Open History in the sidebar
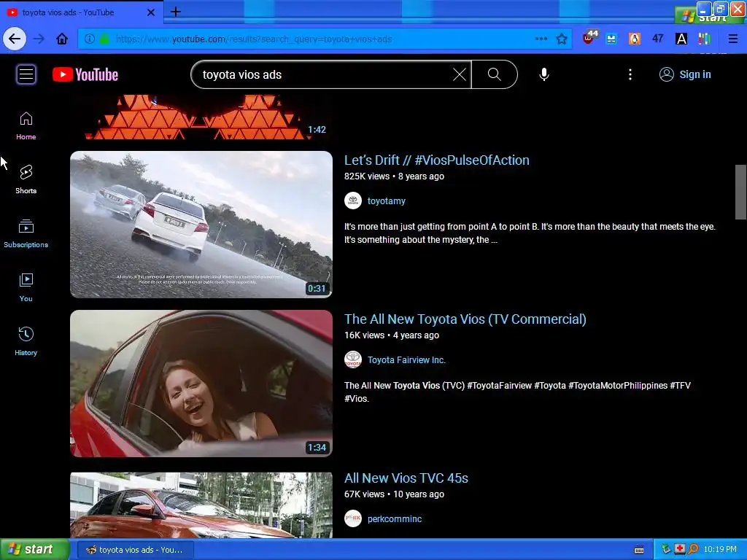Screen dimensions: 747x560 click(x=26, y=341)
